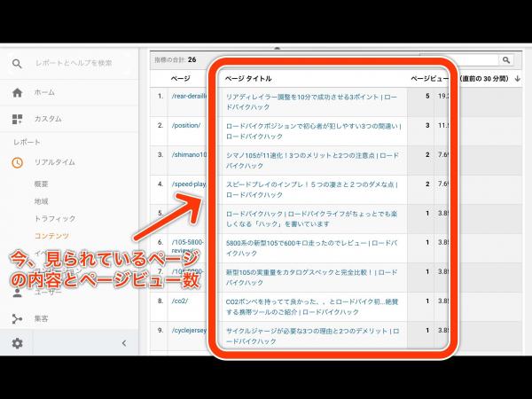The image size is (532, 399).
Task: Open the Home (ホーム) section
Action: click(44, 92)
